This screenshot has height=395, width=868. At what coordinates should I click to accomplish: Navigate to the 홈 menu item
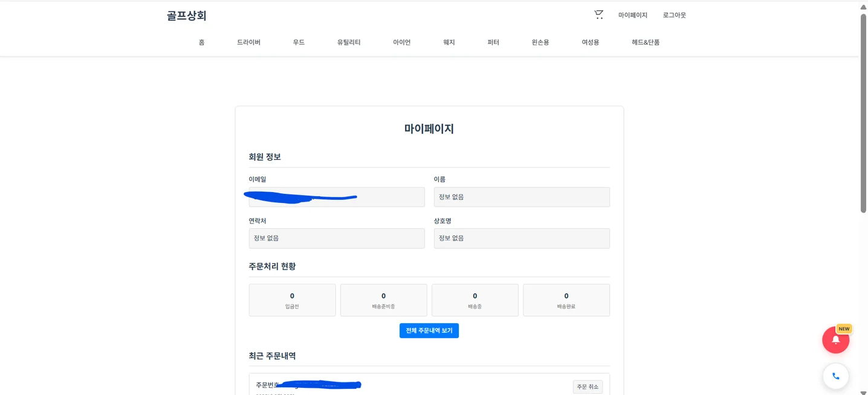pyautogui.click(x=202, y=42)
